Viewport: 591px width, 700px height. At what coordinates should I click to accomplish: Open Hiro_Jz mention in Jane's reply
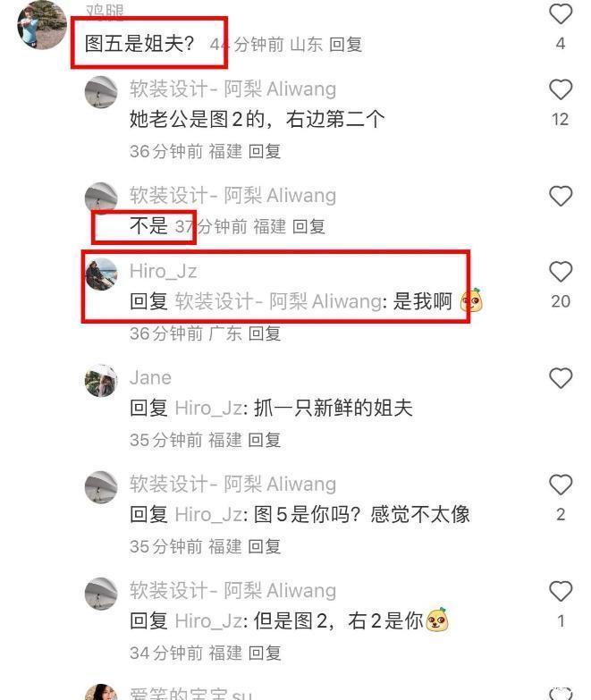click(209, 409)
